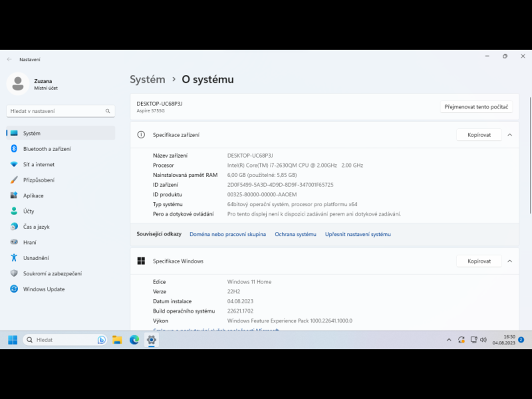
Task: Select Systém in the sidebar
Action: [x=32, y=133]
